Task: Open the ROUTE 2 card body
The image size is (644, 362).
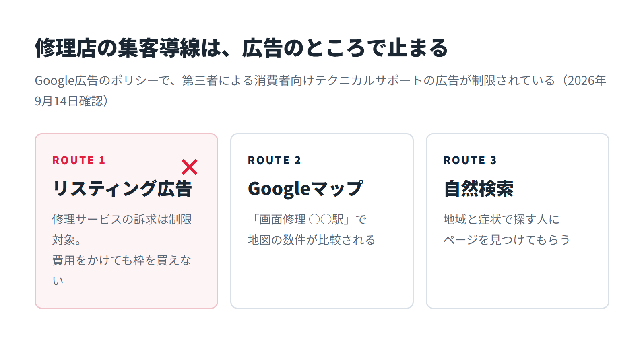Action: point(322,221)
